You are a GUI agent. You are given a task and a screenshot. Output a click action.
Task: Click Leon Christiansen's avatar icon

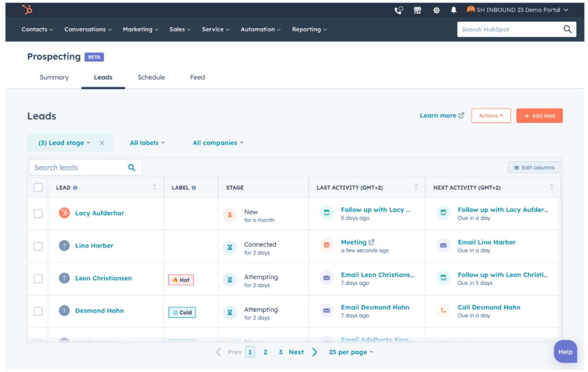pyautogui.click(x=64, y=278)
